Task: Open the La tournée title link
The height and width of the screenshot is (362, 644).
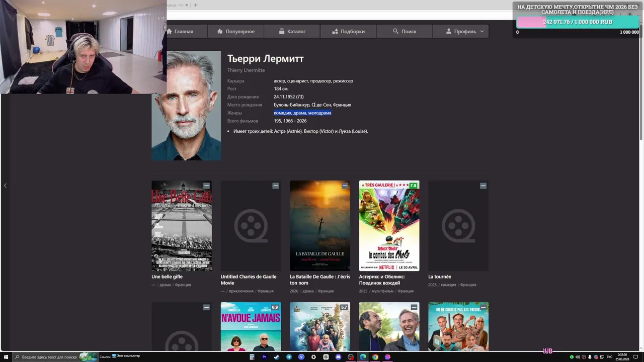Action: tap(440, 277)
